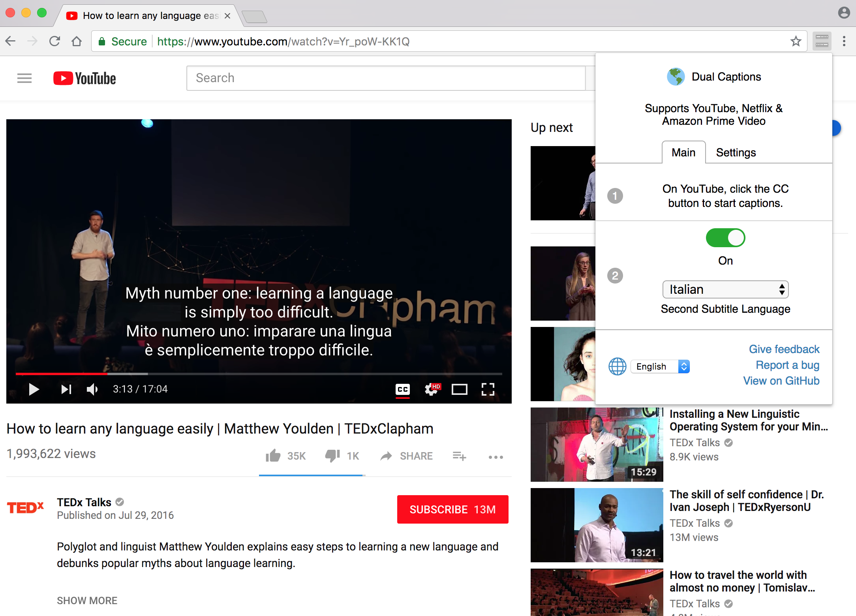Like the video with thumbs up
This screenshot has height=616, width=856.
pos(273,456)
